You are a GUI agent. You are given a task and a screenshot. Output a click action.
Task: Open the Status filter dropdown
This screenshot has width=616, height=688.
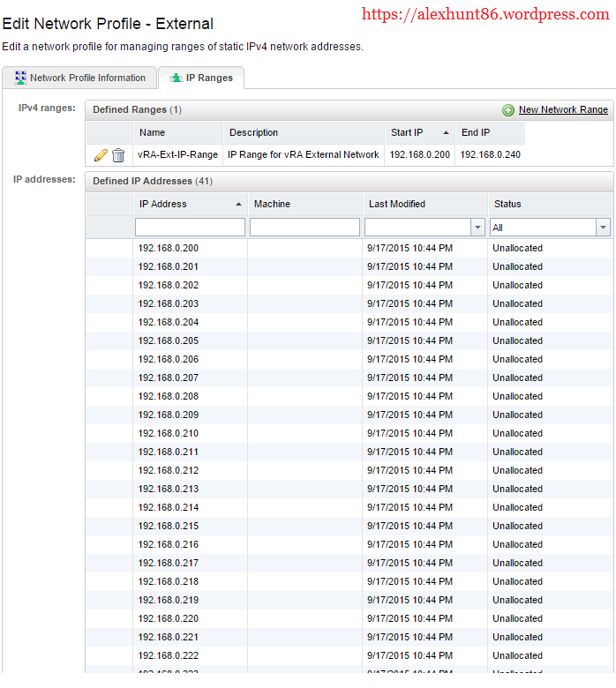click(604, 228)
